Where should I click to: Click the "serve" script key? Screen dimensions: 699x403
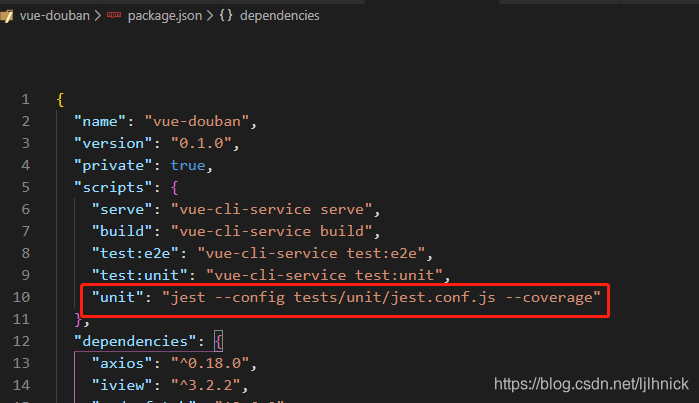122,210
